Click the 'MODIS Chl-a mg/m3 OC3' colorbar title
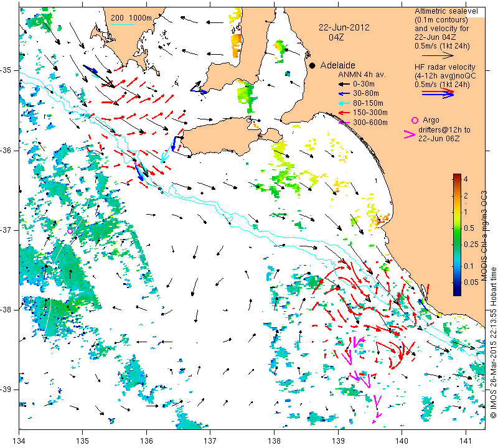The height and width of the screenshot is (448, 498). 484,236
